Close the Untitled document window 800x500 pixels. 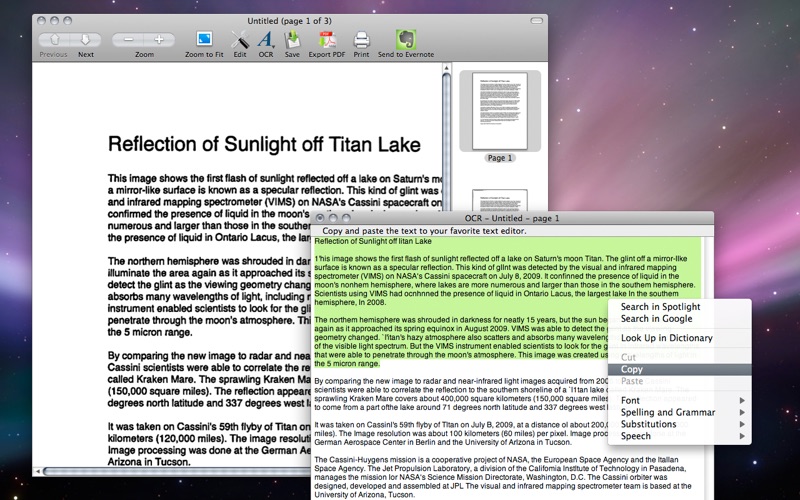41,21
